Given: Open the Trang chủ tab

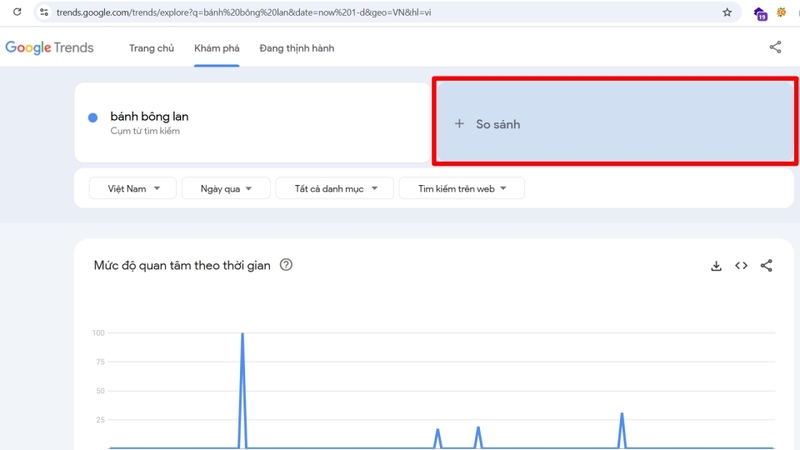Looking at the screenshot, I should click(152, 48).
